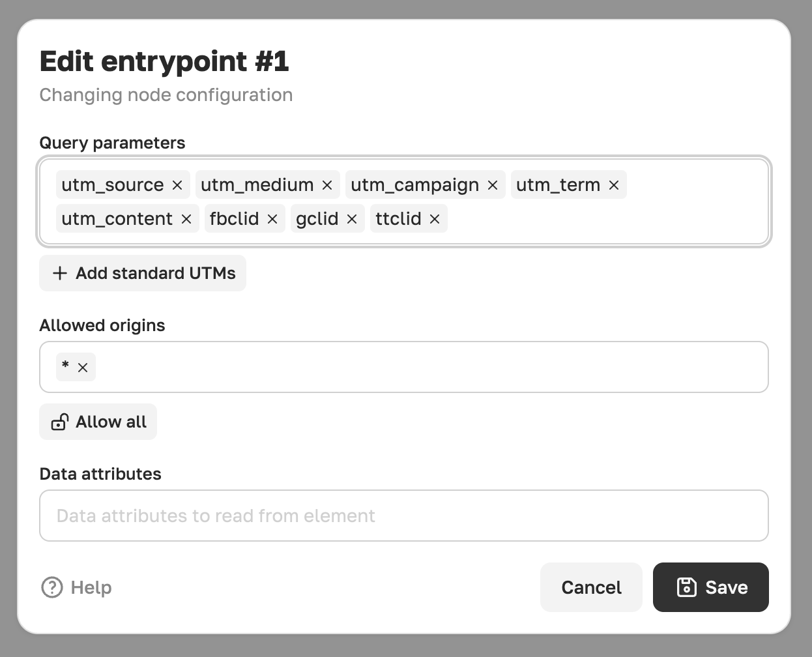Viewport: 812px width, 657px height.
Task: Remove the utm_medium tag
Action: (x=327, y=185)
